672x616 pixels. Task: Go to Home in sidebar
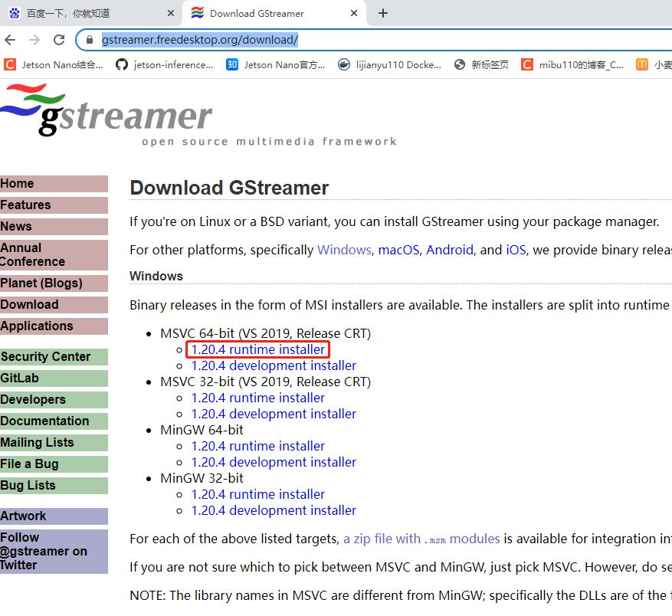54,183
